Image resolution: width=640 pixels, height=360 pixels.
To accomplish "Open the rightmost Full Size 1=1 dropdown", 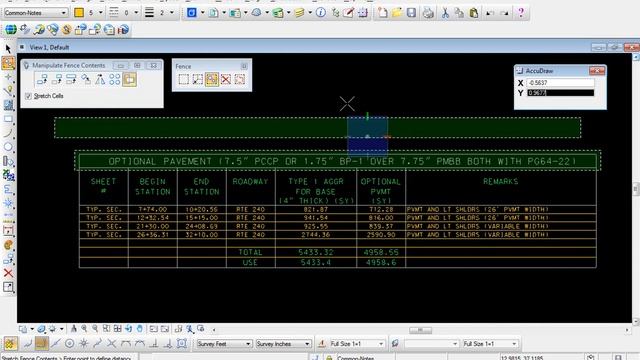I will click(x=490, y=344).
